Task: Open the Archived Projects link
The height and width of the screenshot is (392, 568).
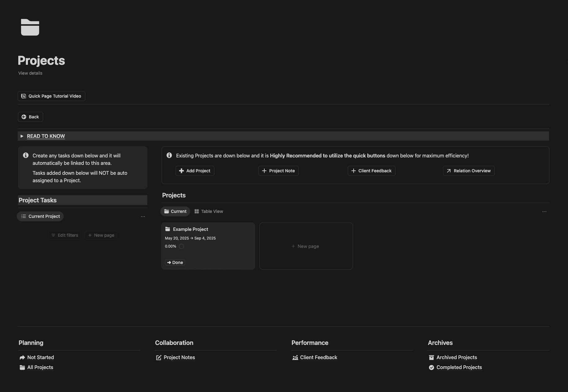Action: pyautogui.click(x=457, y=357)
